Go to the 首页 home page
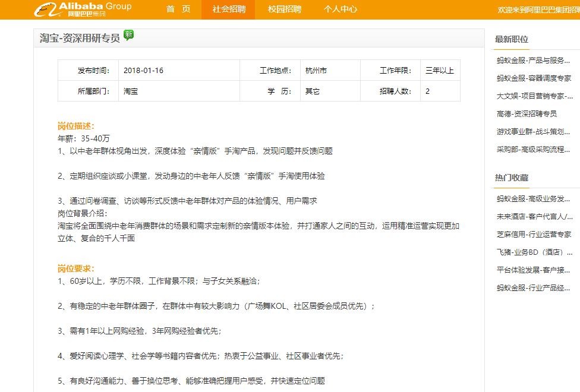This screenshot has width=580, height=392. [178, 10]
